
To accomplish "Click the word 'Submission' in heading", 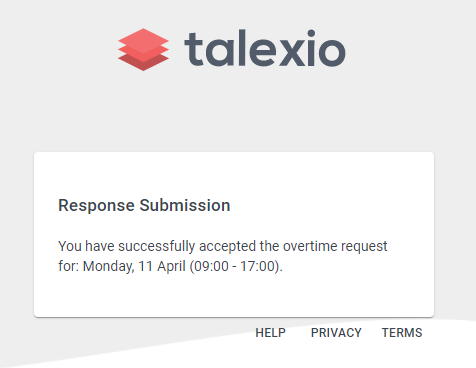I will [185, 205].
